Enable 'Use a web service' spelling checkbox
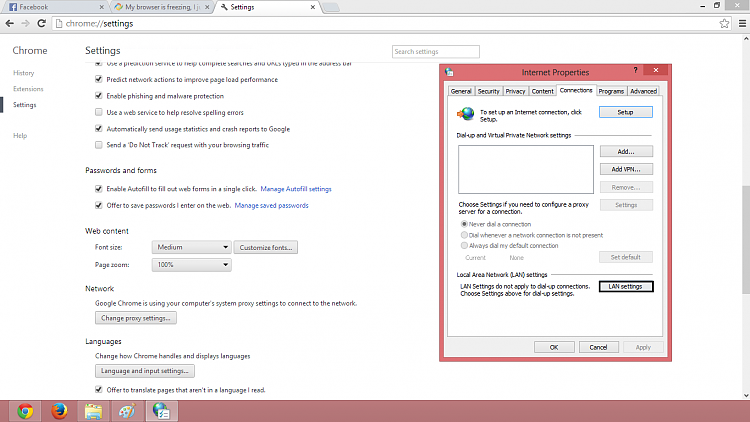 tap(99, 112)
